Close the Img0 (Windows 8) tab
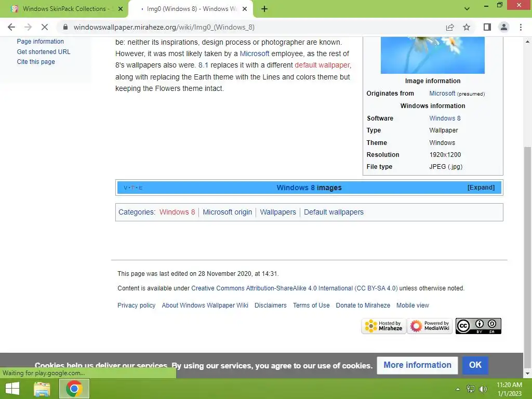 (x=245, y=9)
